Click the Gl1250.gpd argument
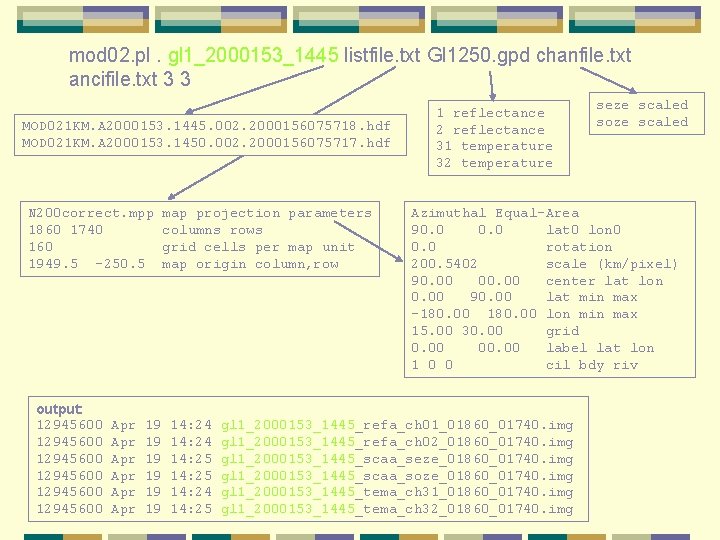 click(479, 56)
